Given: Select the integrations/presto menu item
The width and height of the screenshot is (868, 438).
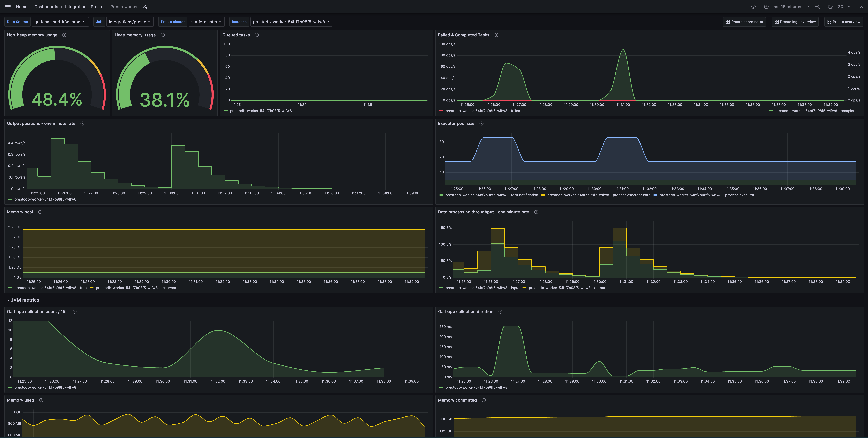Looking at the screenshot, I should point(129,21).
